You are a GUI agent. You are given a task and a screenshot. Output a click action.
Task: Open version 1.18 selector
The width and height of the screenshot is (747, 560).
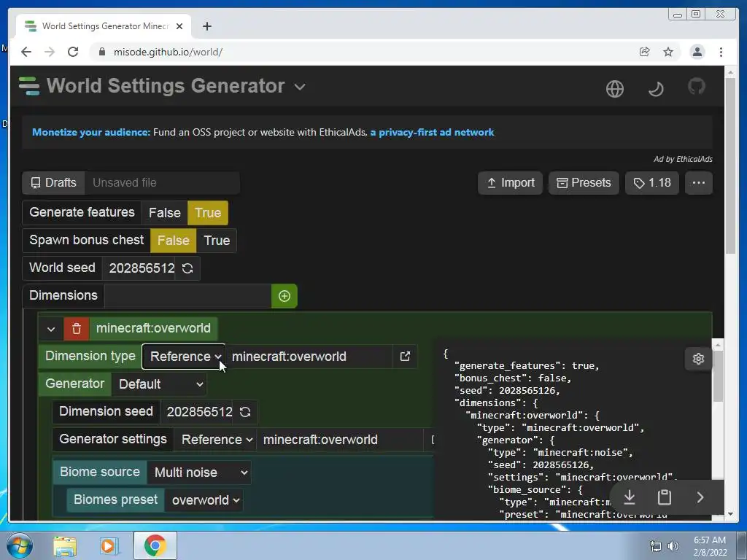pos(651,183)
